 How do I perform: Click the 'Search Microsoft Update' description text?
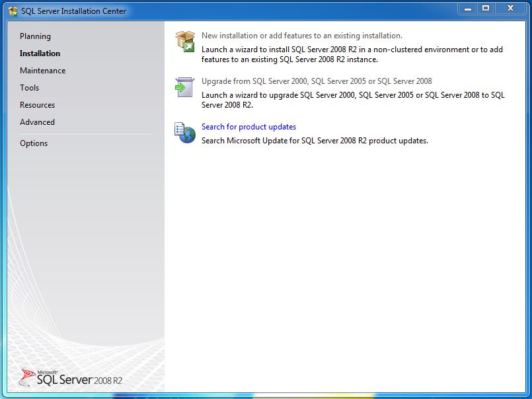point(315,141)
